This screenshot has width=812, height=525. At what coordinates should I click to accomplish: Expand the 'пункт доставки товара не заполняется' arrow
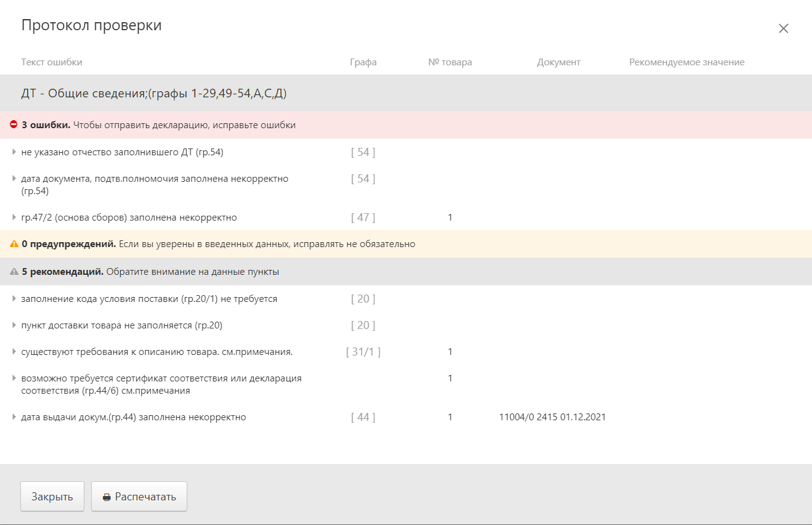[x=14, y=325]
